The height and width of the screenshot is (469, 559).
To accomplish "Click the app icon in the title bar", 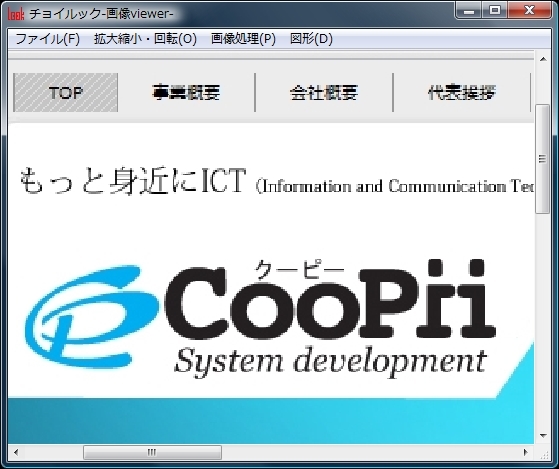I will coord(16,14).
